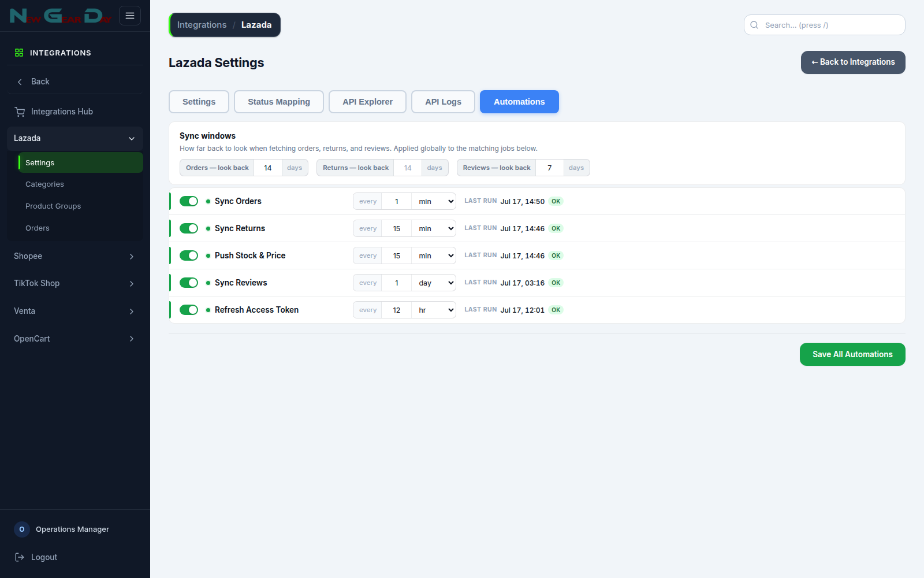
Task: Click Back to Integrations button
Action: click(x=853, y=62)
